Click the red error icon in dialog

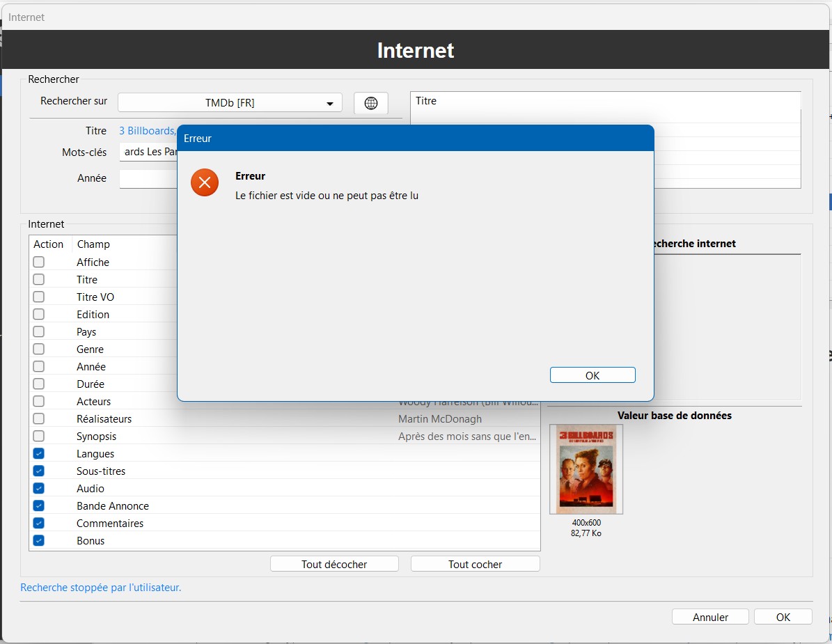click(x=205, y=182)
